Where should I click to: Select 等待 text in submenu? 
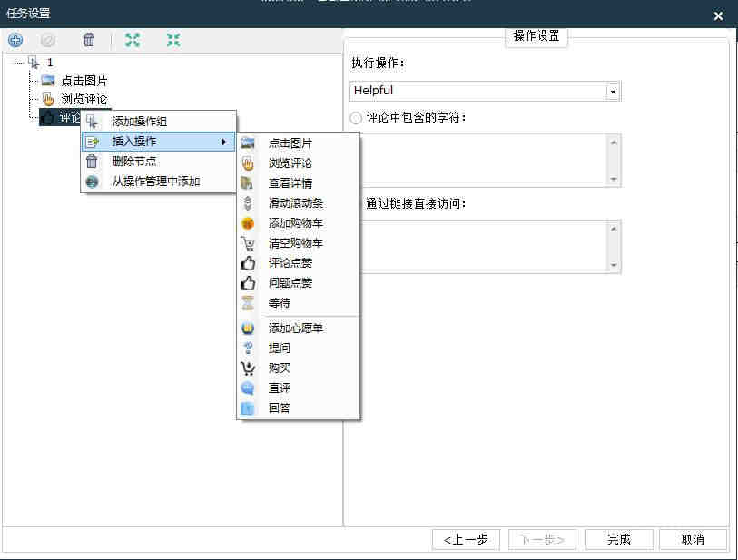(280, 303)
